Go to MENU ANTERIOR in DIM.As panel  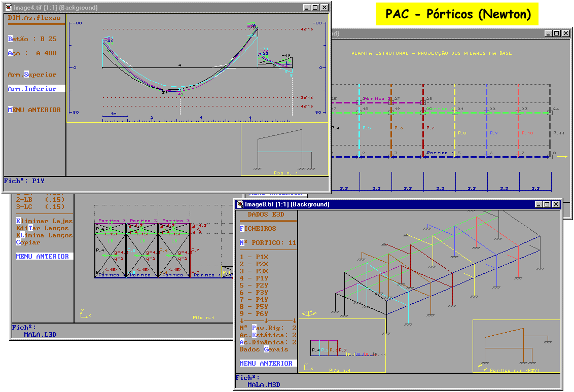click(34, 110)
